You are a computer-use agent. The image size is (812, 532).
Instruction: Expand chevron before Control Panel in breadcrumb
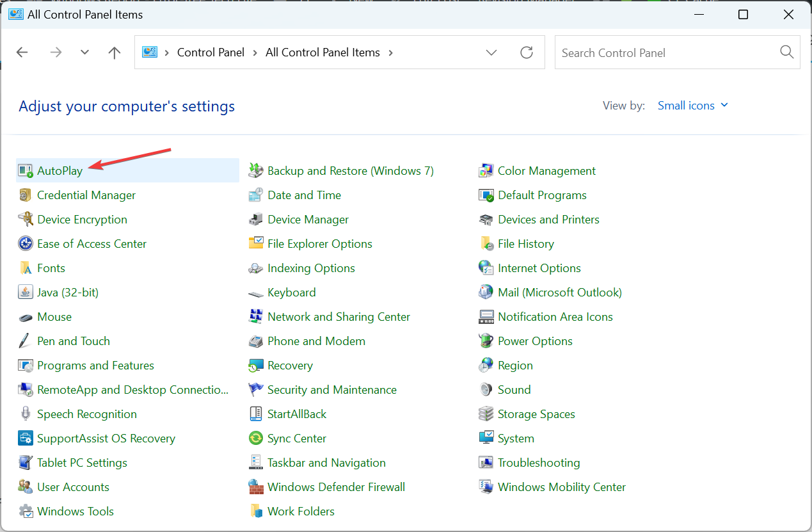click(x=167, y=52)
